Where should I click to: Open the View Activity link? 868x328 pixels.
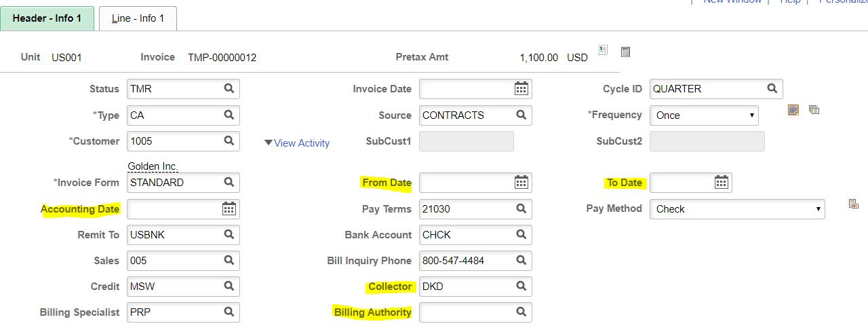302,143
